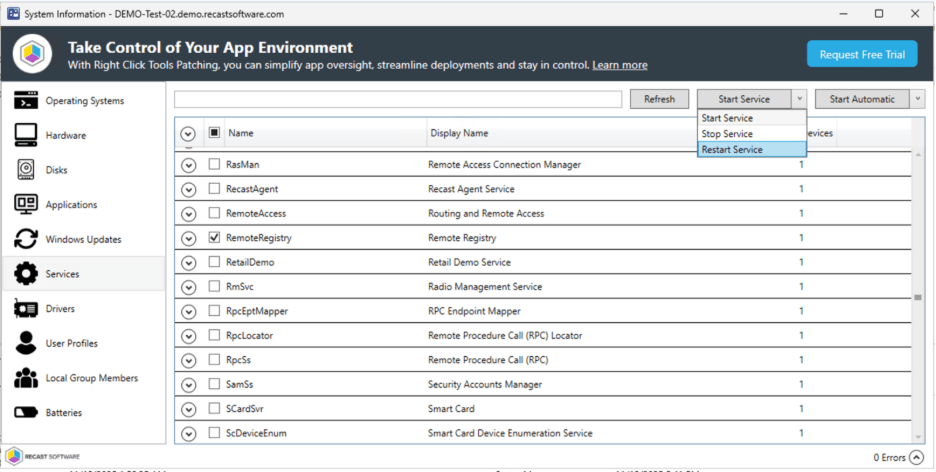936x472 pixels.
Task: Click the Applications icon in sidebar
Action: click(x=26, y=205)
